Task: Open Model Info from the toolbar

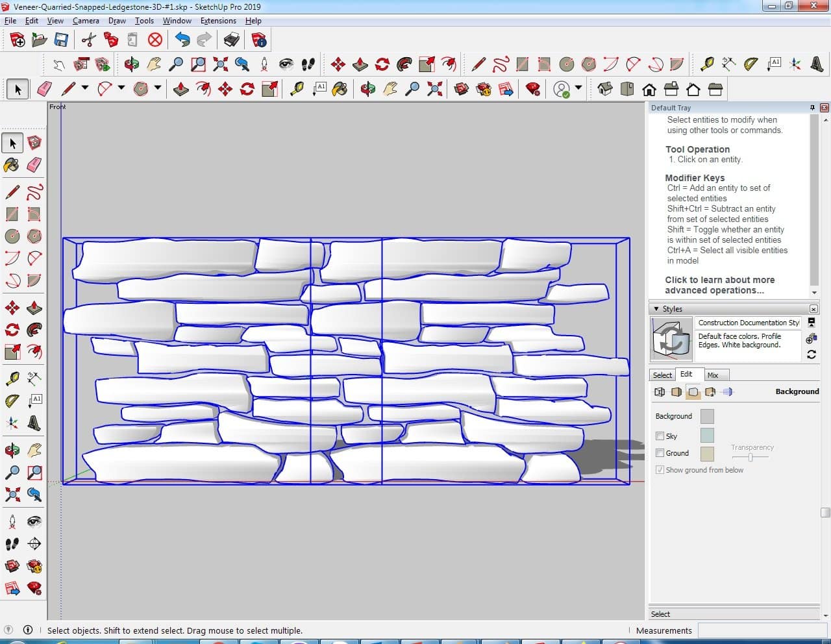Action: pyautogui.click(x=259, y=40)
